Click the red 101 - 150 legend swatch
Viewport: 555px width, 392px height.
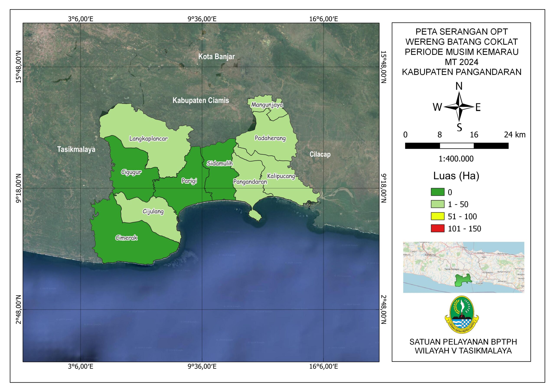pyautogui.click(x=437, y=228)
